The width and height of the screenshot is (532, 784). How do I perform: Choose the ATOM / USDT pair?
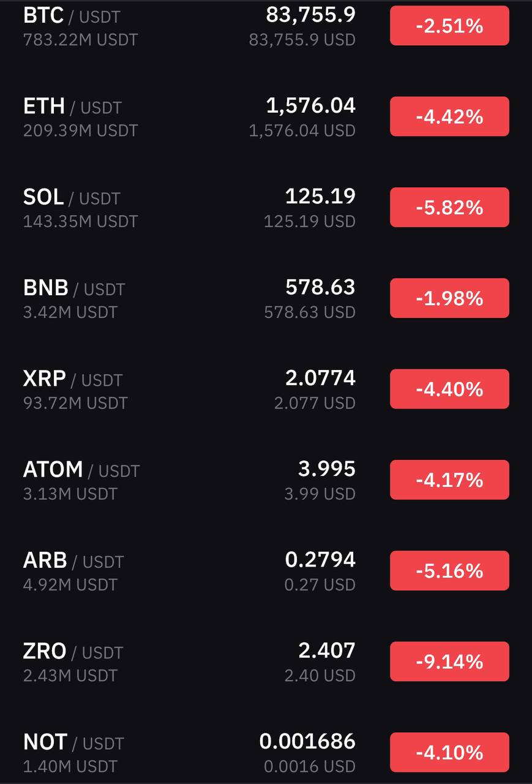pos(81,470)
